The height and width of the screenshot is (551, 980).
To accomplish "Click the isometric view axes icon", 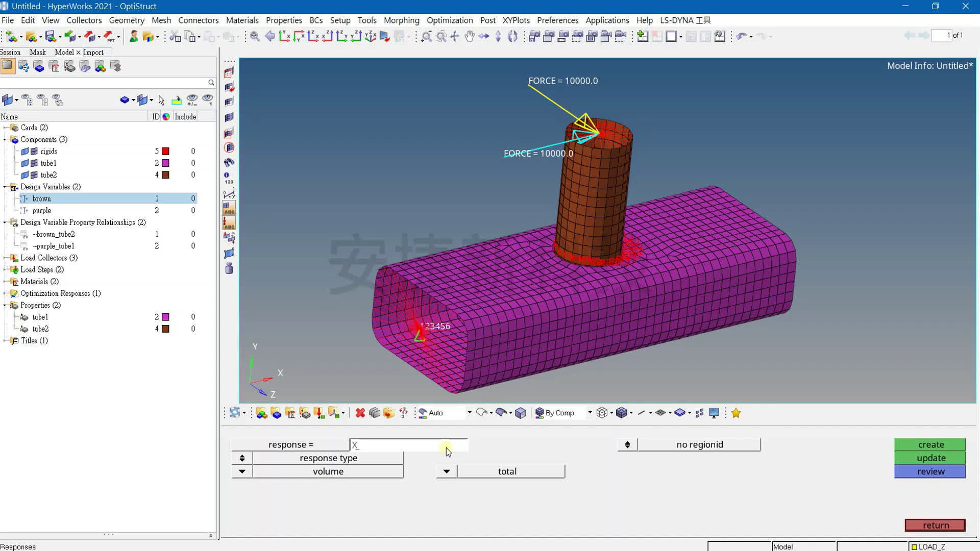I will (371, 36).
